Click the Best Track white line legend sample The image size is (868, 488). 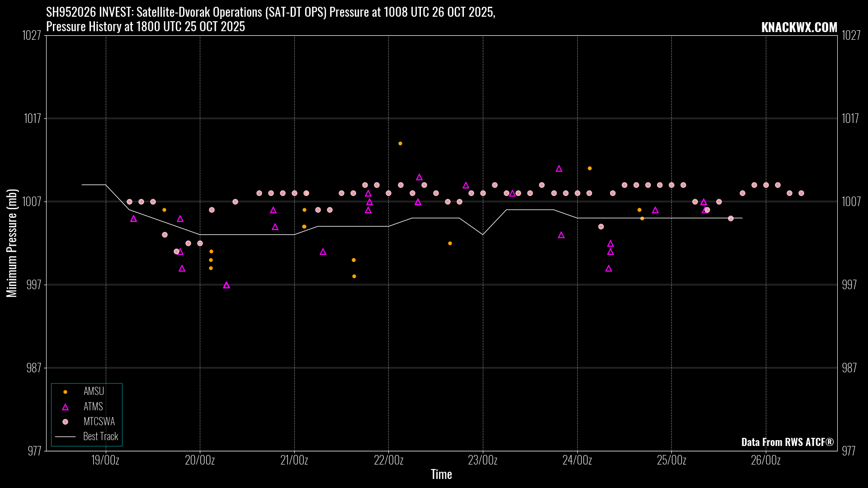tap(65, 436)
